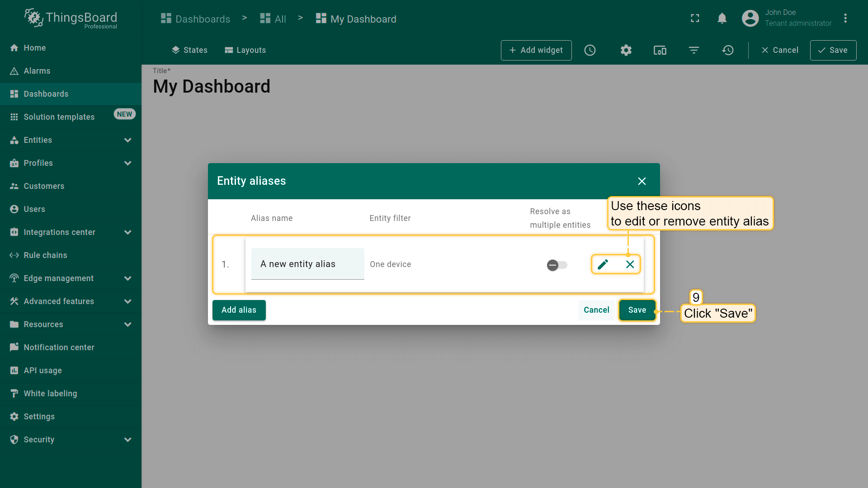Open the notifications bell icon

[x=722, y=19]
